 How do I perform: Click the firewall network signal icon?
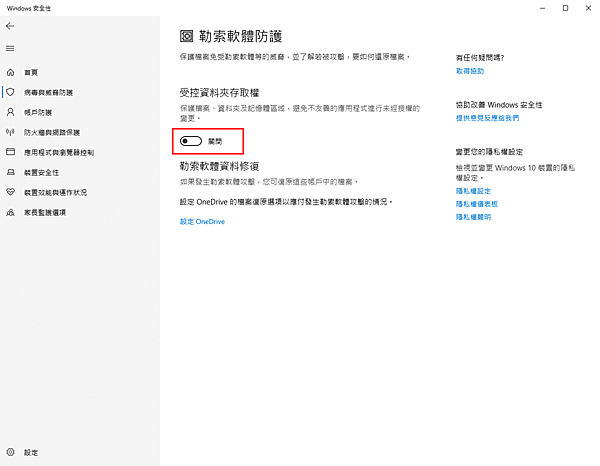(x=10, y=132)
